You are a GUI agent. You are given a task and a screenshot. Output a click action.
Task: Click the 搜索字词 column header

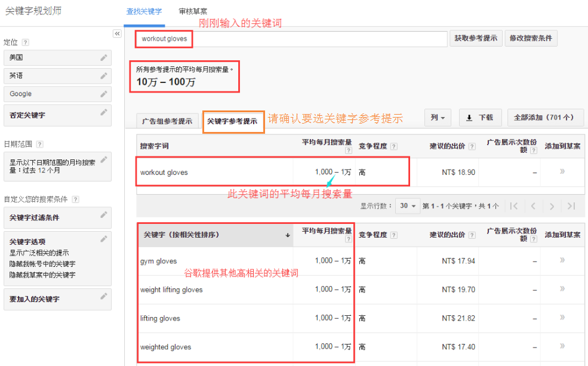[x=155, y=146]
